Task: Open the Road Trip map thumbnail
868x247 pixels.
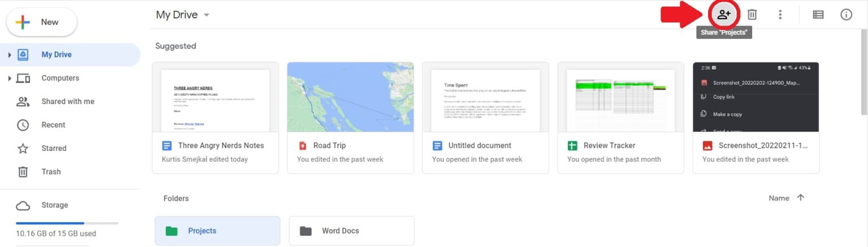Action: [350, 97]
